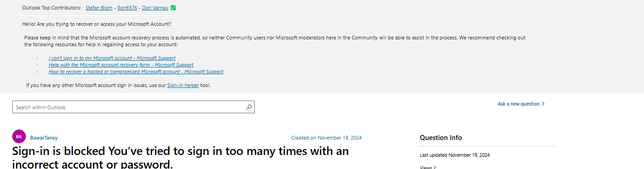Click the Outlook Top Contributors label

(x=52, y=8)
